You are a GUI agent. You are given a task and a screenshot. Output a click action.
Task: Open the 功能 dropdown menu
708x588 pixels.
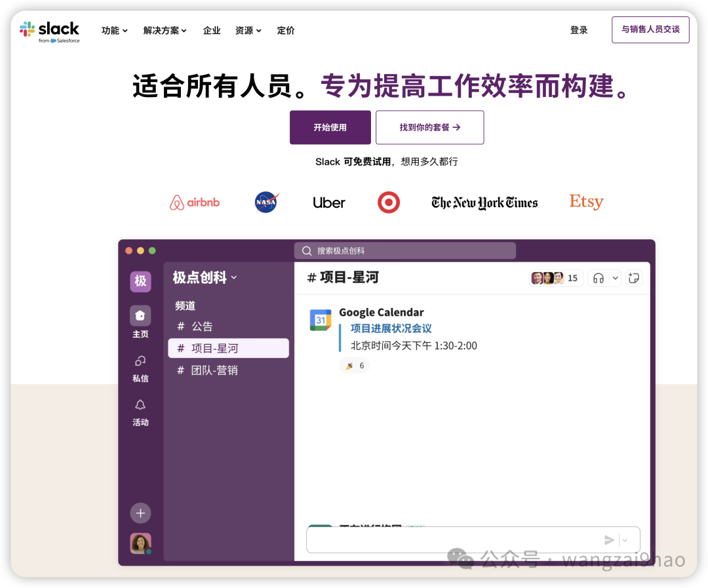click(114, 30)
